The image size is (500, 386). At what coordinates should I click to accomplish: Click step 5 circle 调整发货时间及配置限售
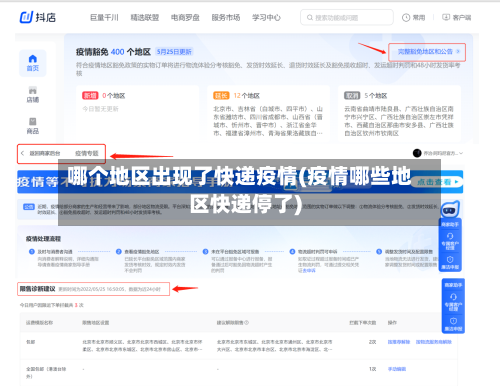[x=379, y=252]
